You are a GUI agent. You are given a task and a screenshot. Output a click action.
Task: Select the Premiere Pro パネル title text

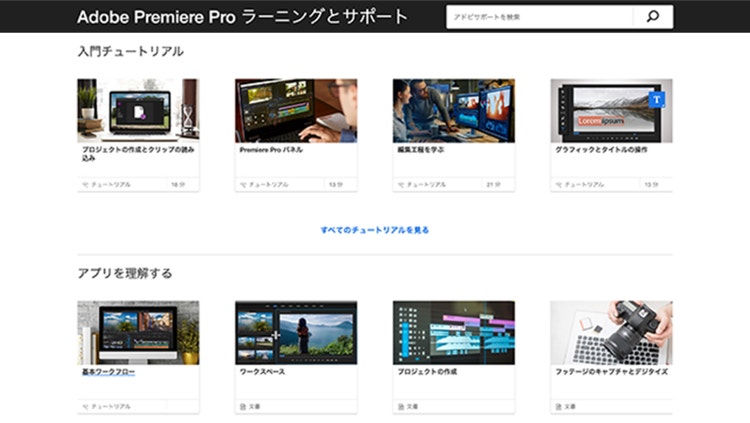271,150
